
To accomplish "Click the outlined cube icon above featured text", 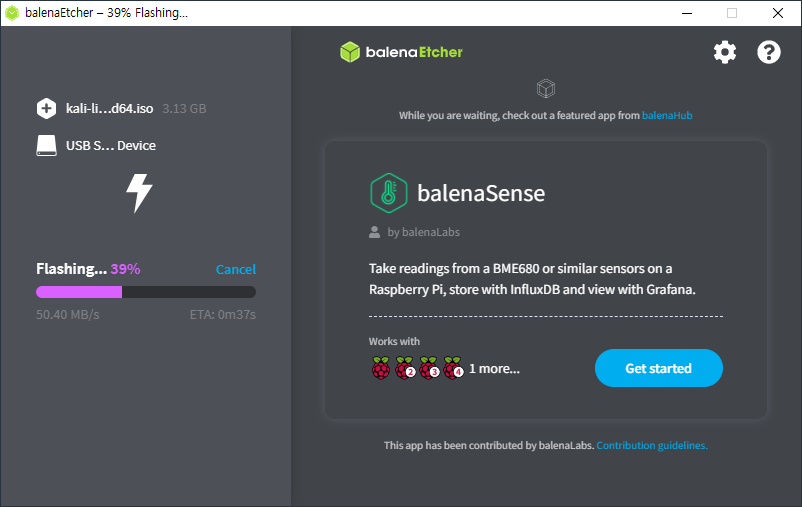I will [546, 89].
